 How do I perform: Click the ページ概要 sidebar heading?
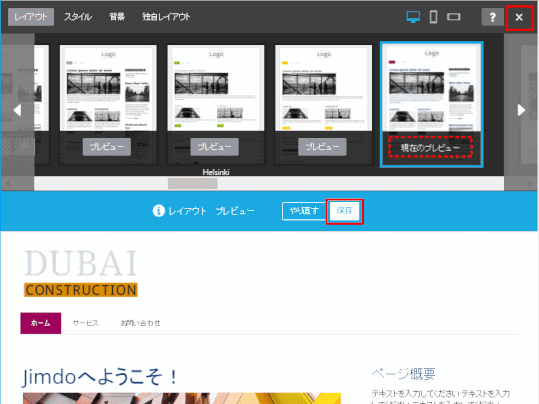click(404, 374)
